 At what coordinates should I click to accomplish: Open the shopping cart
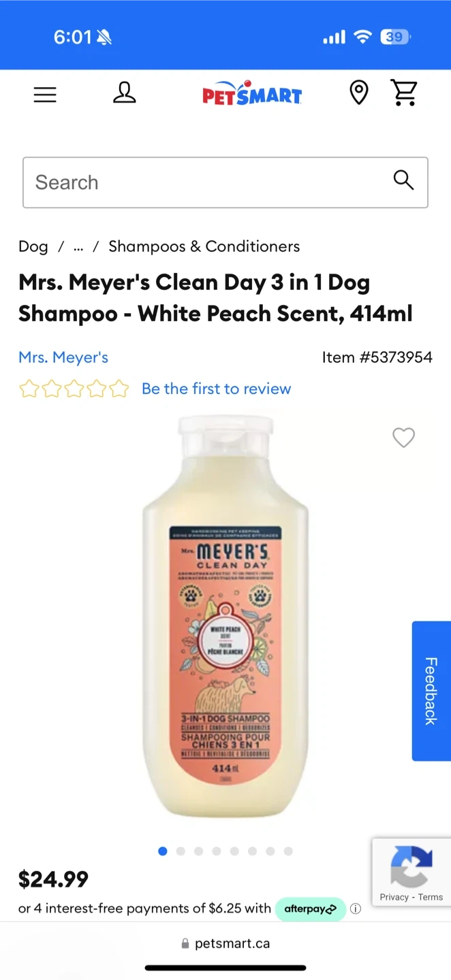coord(404,93)
